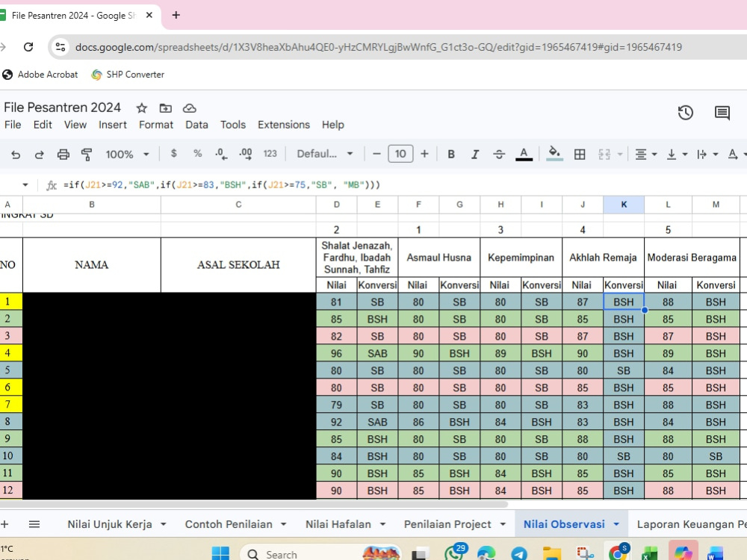
Task: Switch to Nilai Hafalan sheet tab
Action: pyautogui.click(x=338, y=524)
